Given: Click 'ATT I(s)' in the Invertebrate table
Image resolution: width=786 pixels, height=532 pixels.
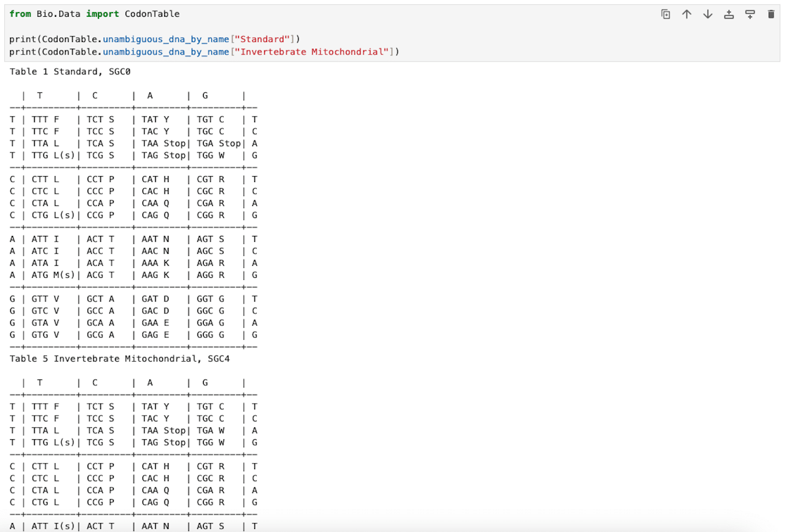Looking at the screenshot, I should tap(53, 526).
